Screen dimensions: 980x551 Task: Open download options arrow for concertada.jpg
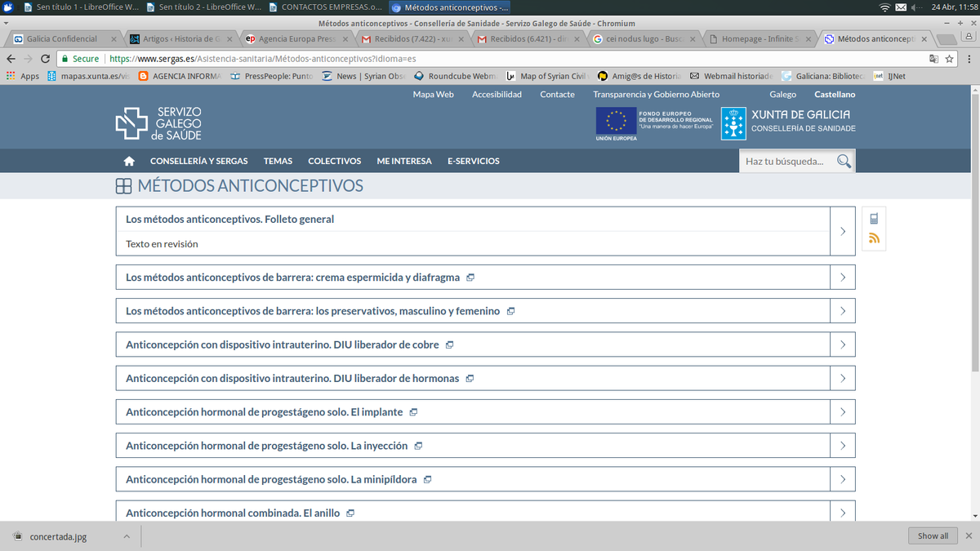(x=126, y=536)
